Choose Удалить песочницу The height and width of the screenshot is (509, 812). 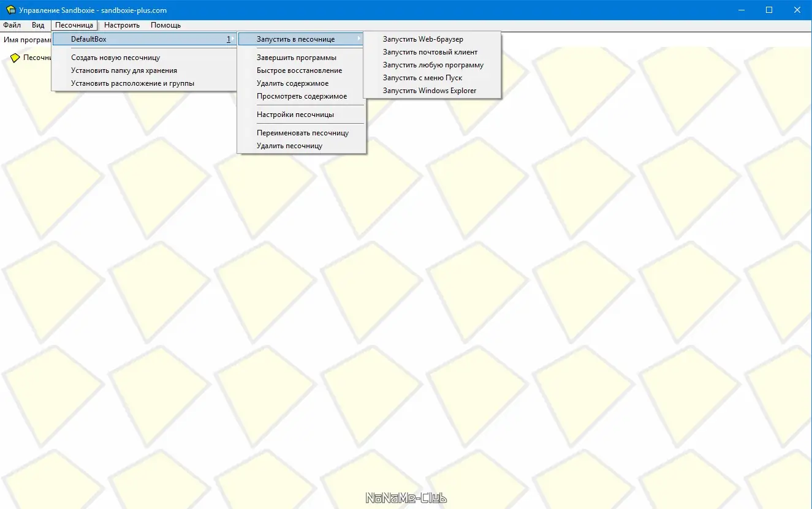click(x=302, y=146)
